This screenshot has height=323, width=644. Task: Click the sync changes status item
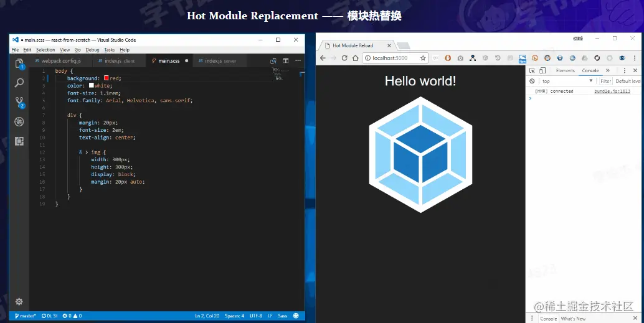coord(50,316)
